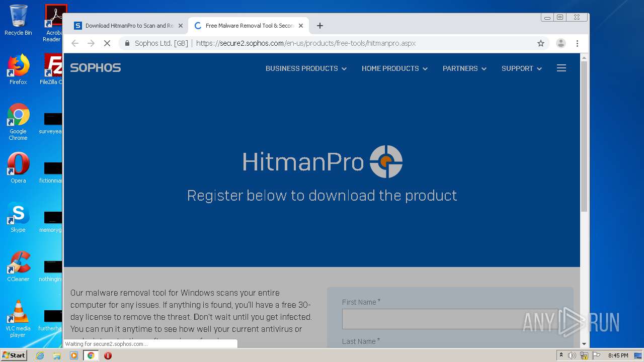Click the browser forward arrow
The width and height of the screenshot is (644, 362).
tap(91, 43)
